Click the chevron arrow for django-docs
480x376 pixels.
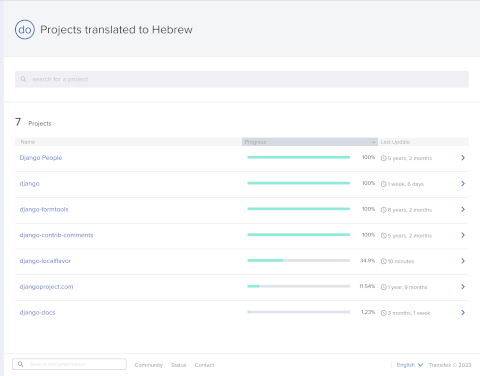coord(463,312)
